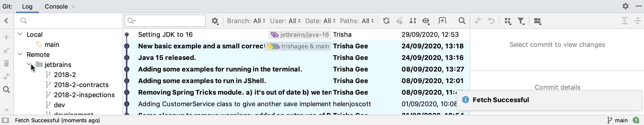Image resolution: width=644 pixels, height=125 pixels.
Task: Switch to the Console tab
Action: pyautogui.click(x=56, y=6)
